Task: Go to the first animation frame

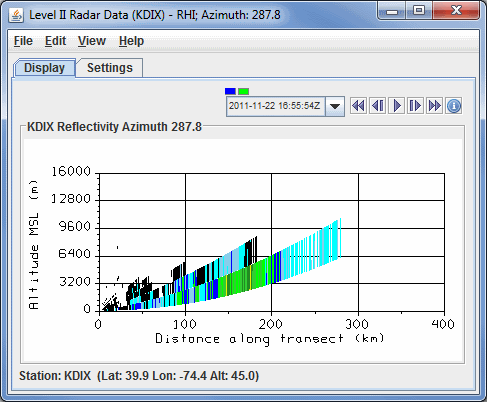Action: pyautogui.click(x=359, y=106)
